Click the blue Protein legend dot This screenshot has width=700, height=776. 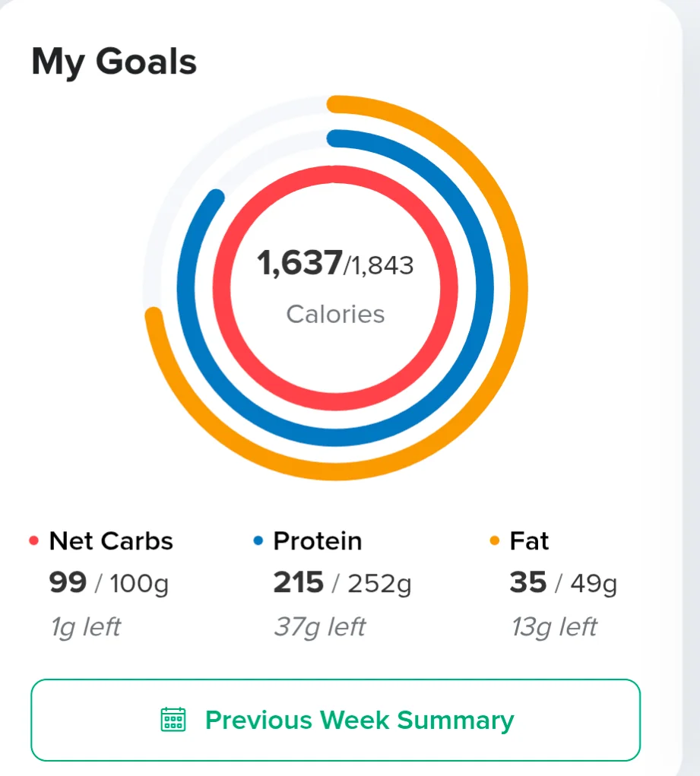[258, 540]
